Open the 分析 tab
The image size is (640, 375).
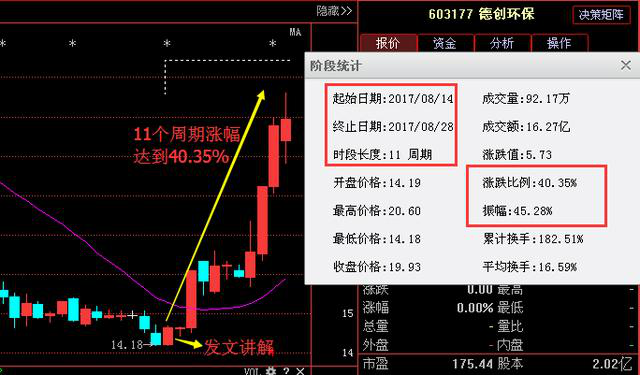click(502, 43)
